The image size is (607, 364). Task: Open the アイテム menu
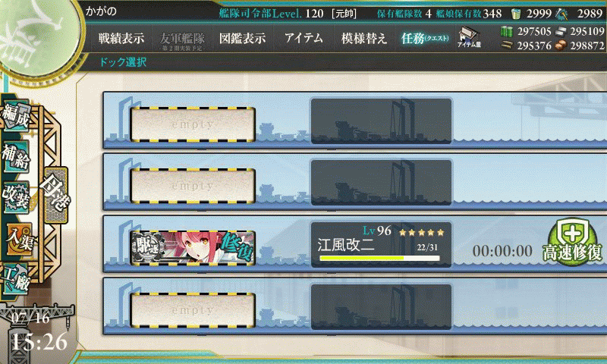click(303, 38)
